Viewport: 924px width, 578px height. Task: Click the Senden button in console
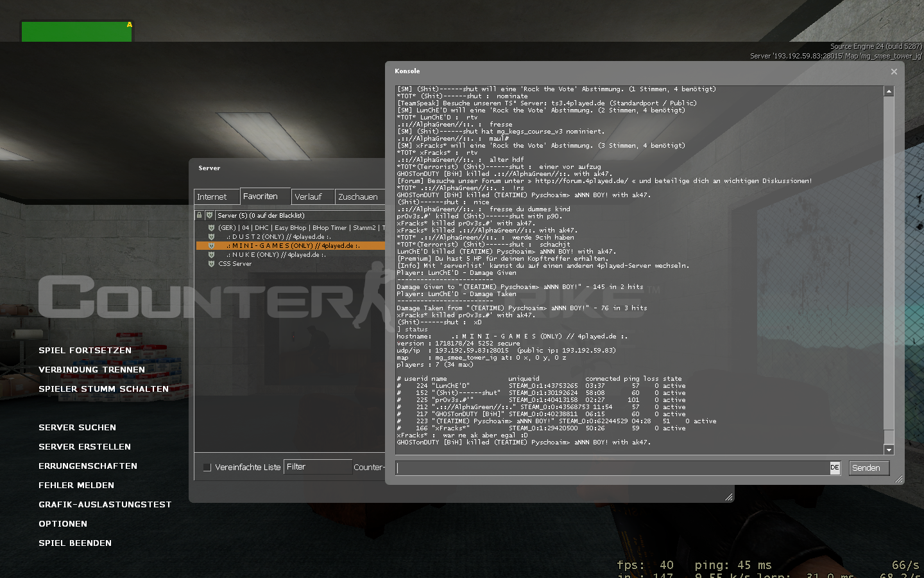click(869, 468)
